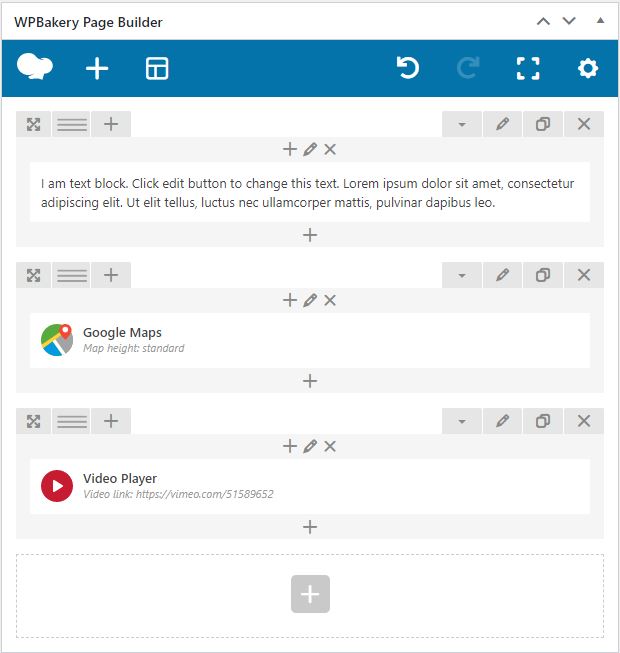Move metabox down with chevron arrow
The width and height of the screenshot is (620, 653).
click(x=569, y=20)
